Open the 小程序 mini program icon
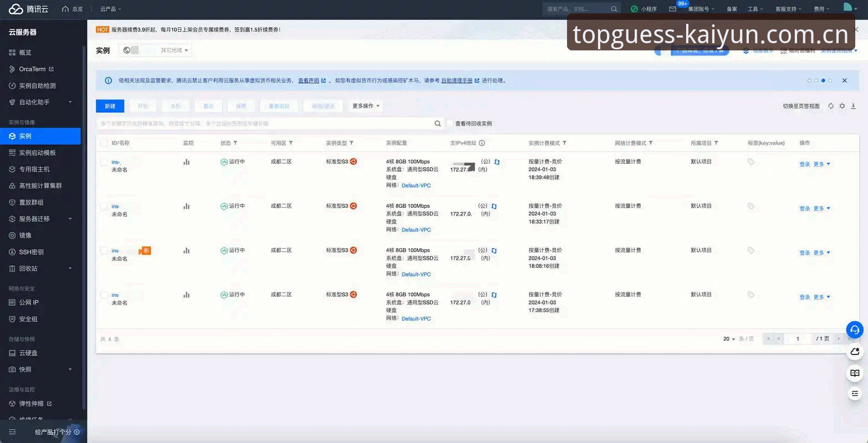Screen dimensions: 868x443 (634, 9)
